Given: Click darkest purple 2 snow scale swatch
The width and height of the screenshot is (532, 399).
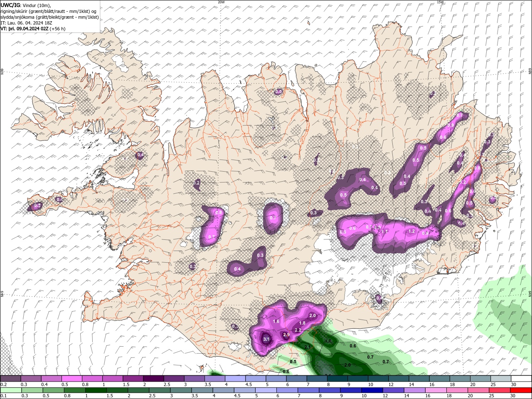Looking at the screenshot, I should click(153, 379).
